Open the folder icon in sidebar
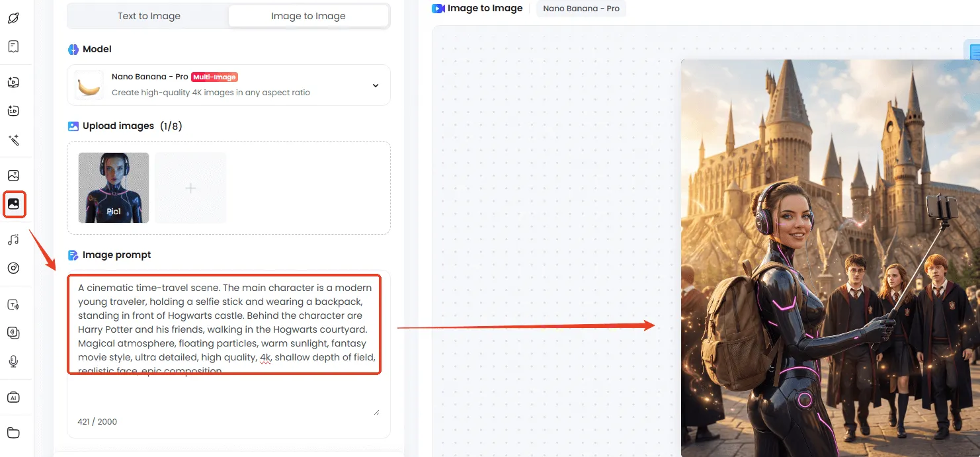Viewport: 980px width, 457px height. click(x=13, y=433)
